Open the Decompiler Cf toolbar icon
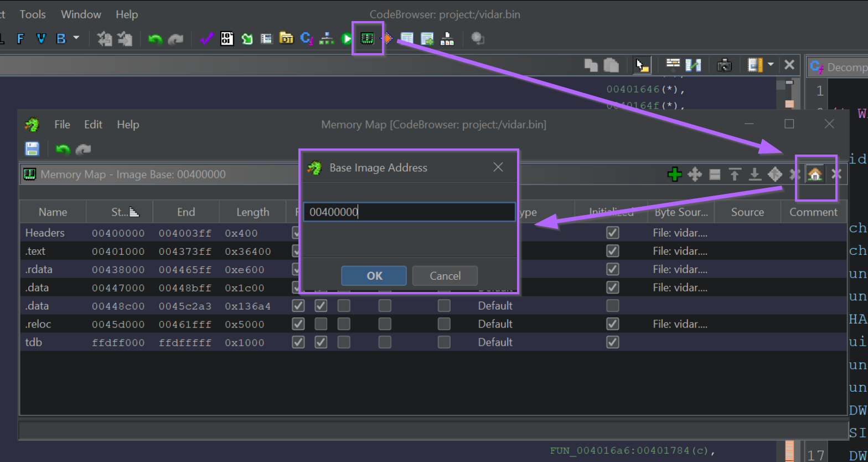Viewport: 868px width, 462px height. [307, 38]
